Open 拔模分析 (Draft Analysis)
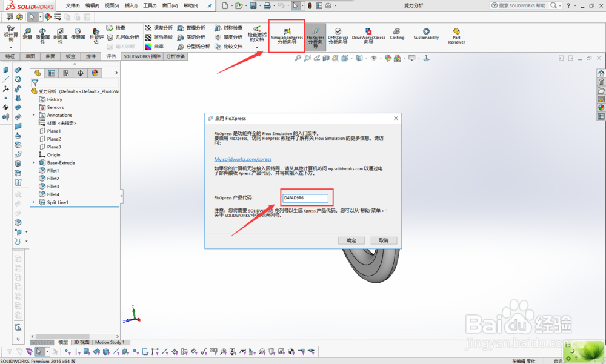The width and height of the screenshot is (606, 364). pos(191,28)
